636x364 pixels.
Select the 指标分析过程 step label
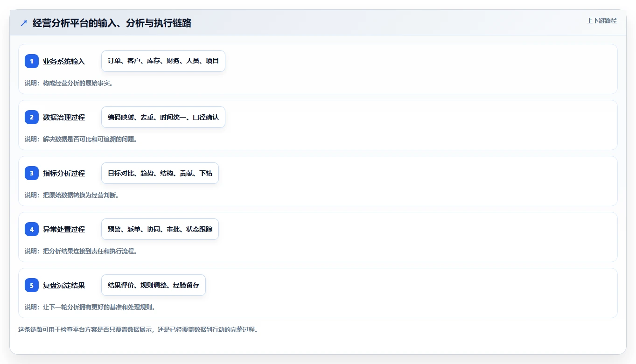pos(64,173)
